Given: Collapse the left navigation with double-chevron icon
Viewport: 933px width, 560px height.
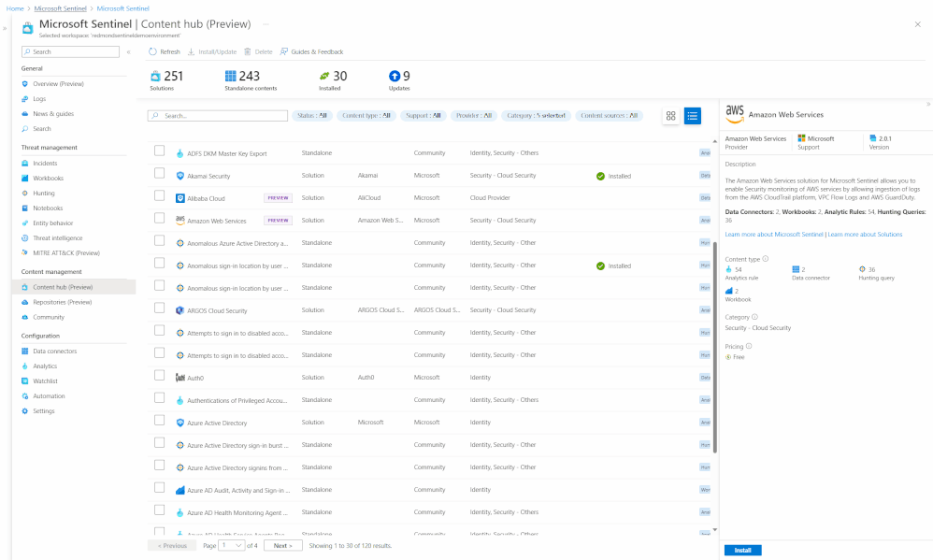Looking at the screenshot, I should pos(128,51).
